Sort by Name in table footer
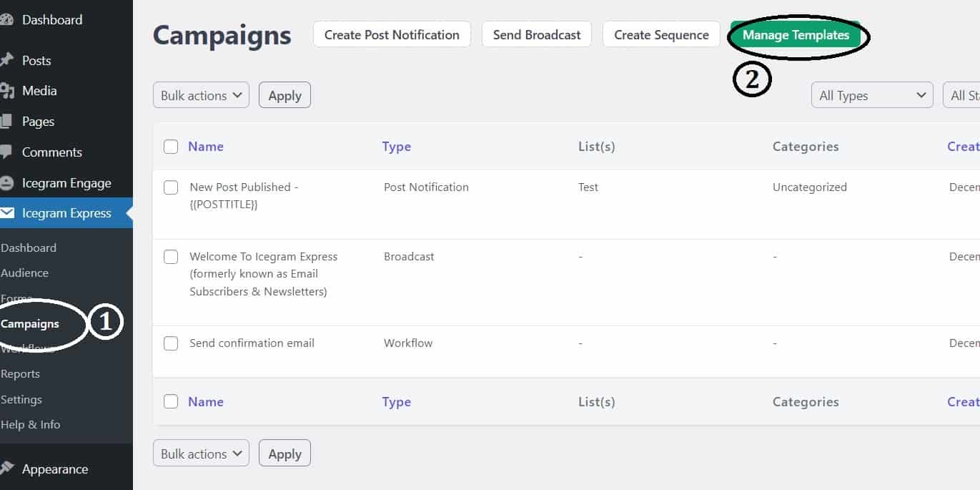The image size is (980, 490). [206, 402]
